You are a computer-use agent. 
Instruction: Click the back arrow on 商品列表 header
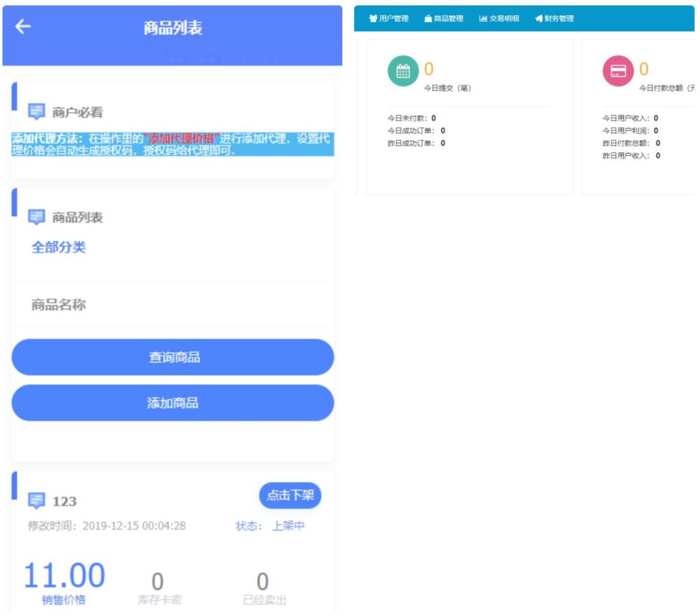point(23,27)
